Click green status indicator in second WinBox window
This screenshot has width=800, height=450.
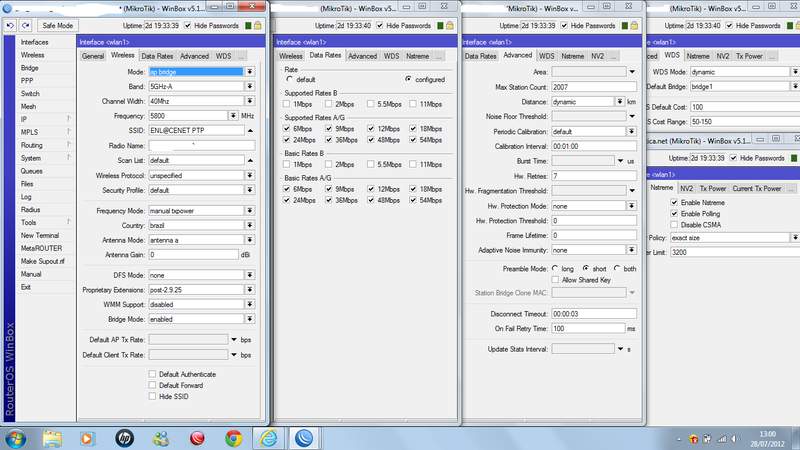[x=440, y=26]
